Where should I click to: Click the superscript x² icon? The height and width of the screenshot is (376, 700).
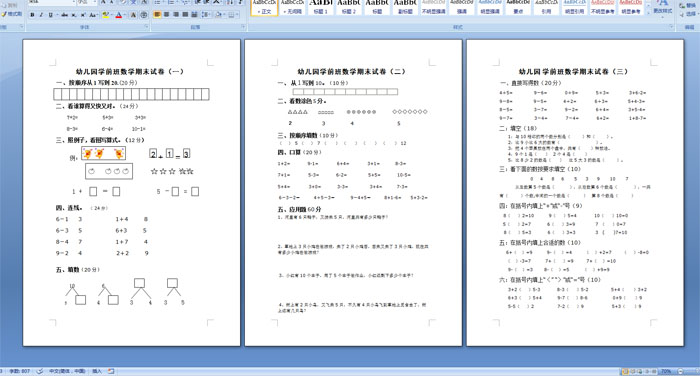click(x=83, y=15)
